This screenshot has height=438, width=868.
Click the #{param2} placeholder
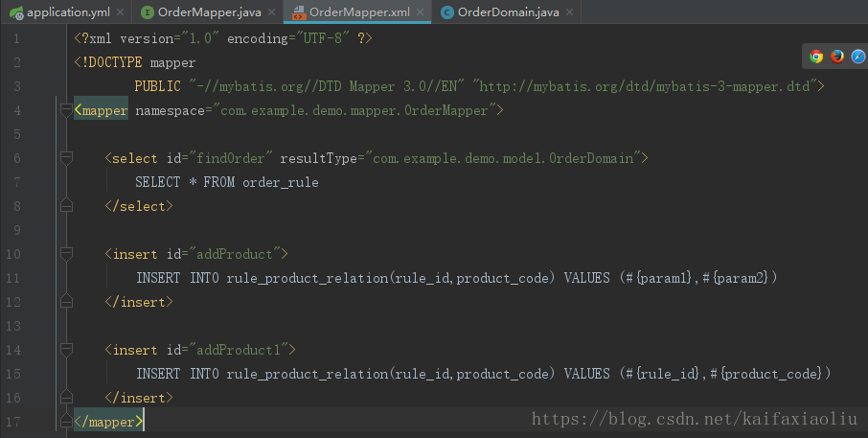736,278
